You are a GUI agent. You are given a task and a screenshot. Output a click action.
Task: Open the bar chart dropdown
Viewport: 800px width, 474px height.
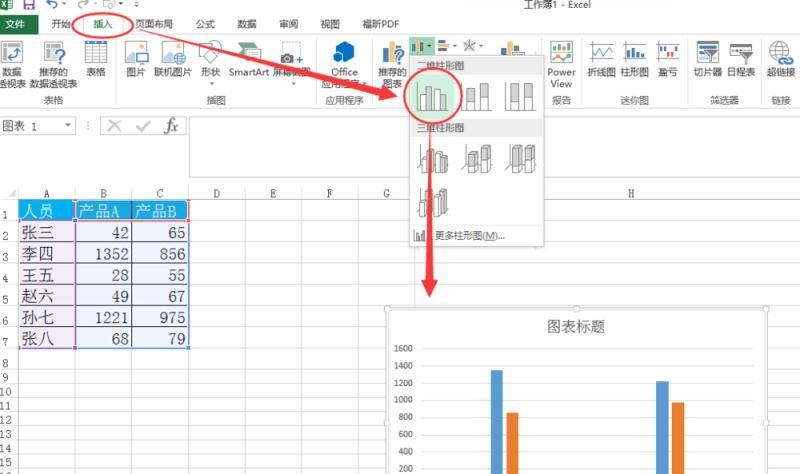pos(446,46)
